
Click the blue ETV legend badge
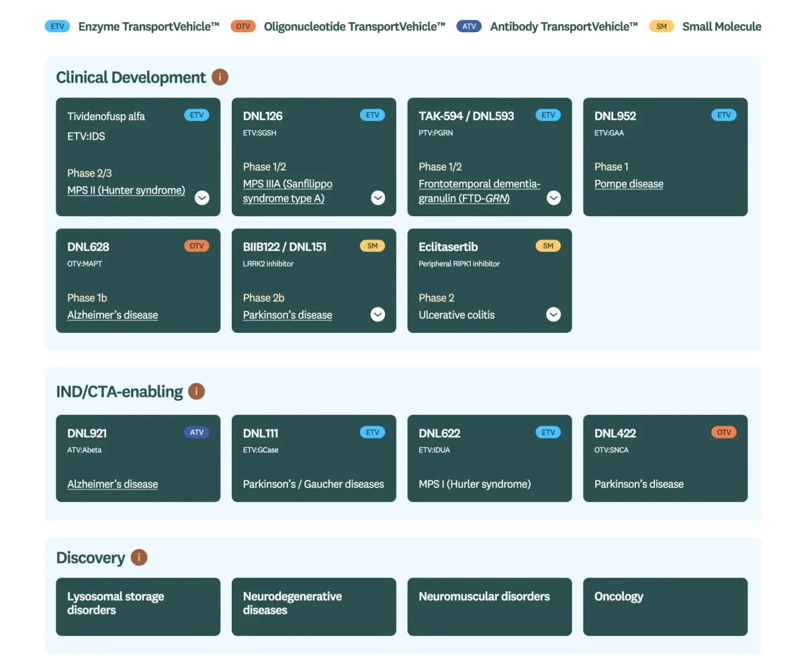(x=57, y=27)
